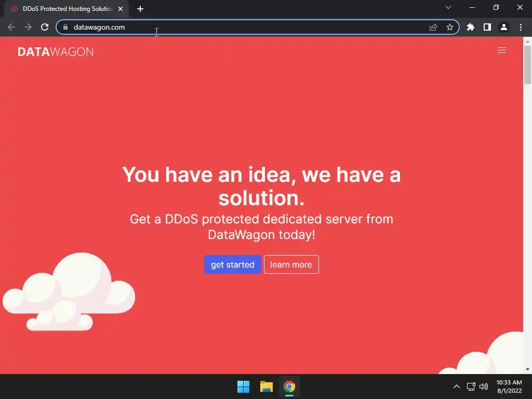Open a new tab with the plus button
Viewport: 532px width, 399px height.
pos(140,9)
